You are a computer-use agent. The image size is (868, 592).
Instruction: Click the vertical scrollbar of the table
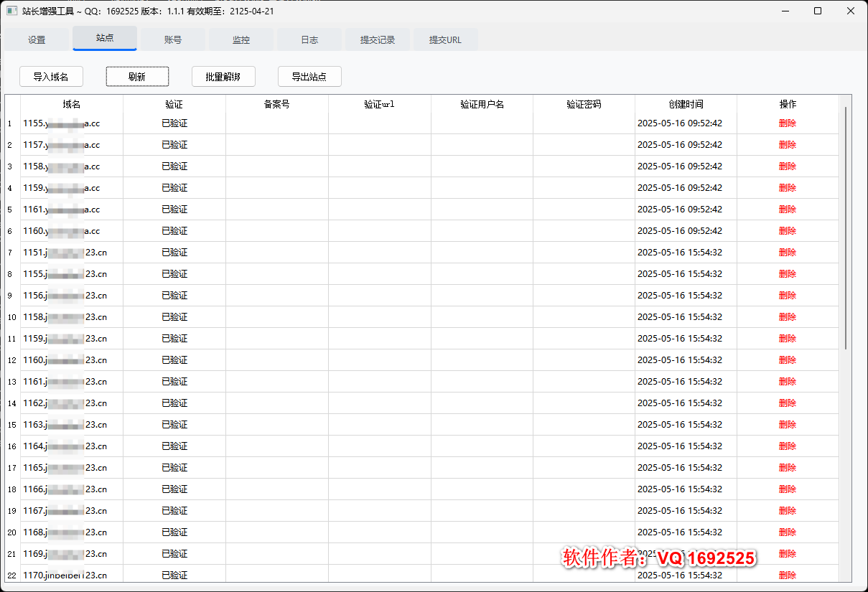click(x=846, y=230)
